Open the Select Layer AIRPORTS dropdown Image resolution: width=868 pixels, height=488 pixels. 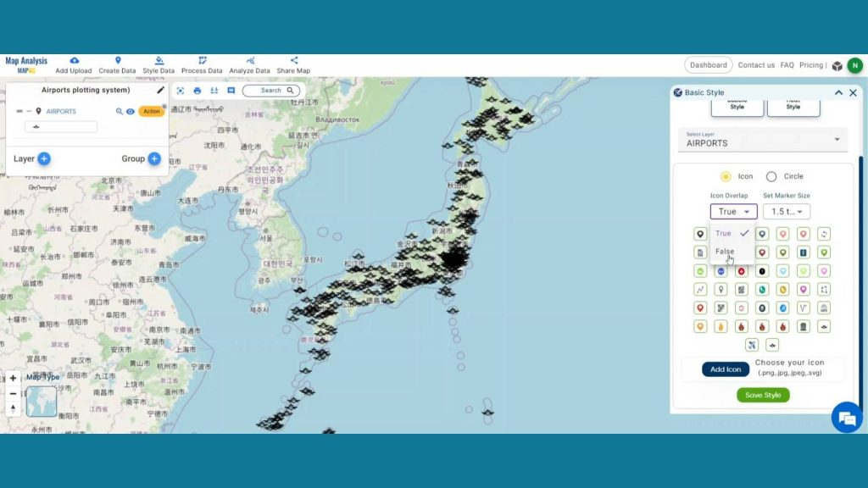click(763, 140)
